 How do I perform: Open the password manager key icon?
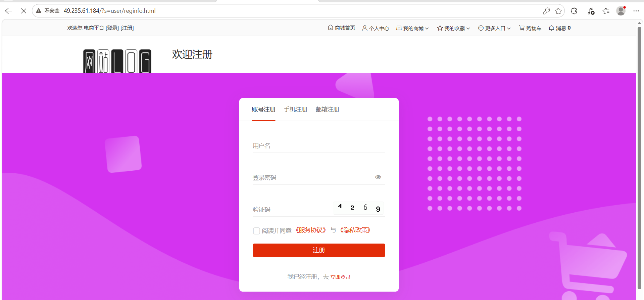546,11
